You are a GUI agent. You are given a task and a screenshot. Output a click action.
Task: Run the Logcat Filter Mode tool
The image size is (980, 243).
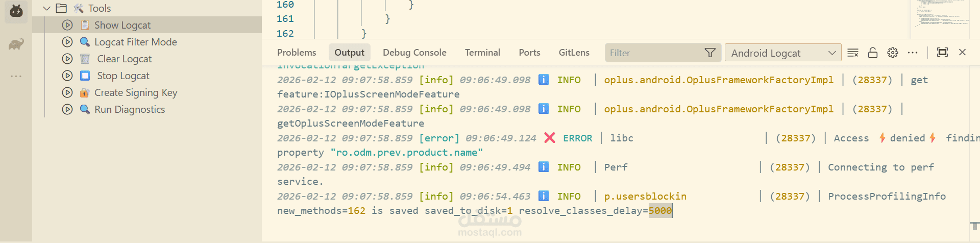(67, 42)
